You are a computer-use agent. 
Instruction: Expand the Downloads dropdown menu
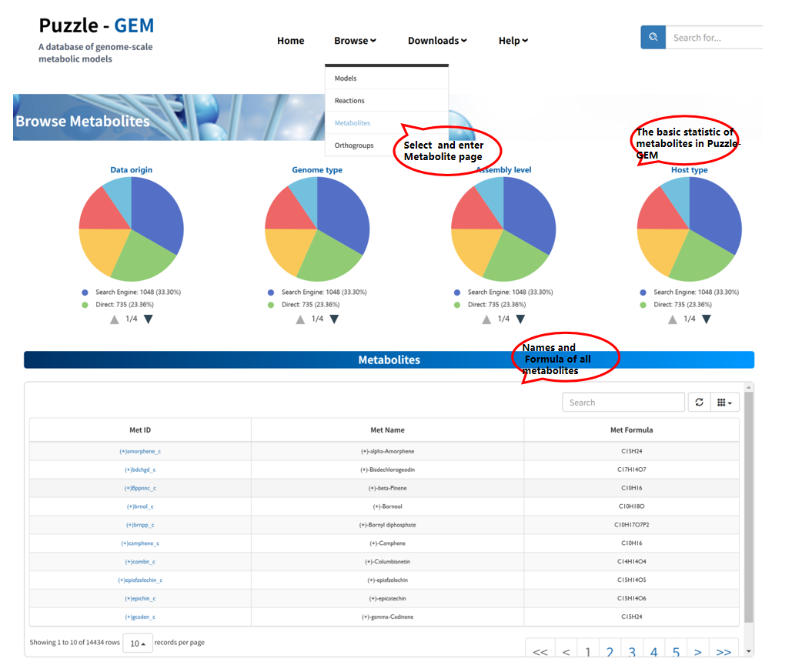[436, 41]
